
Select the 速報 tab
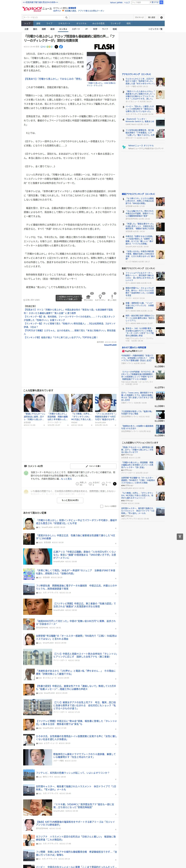click(38, 23)
